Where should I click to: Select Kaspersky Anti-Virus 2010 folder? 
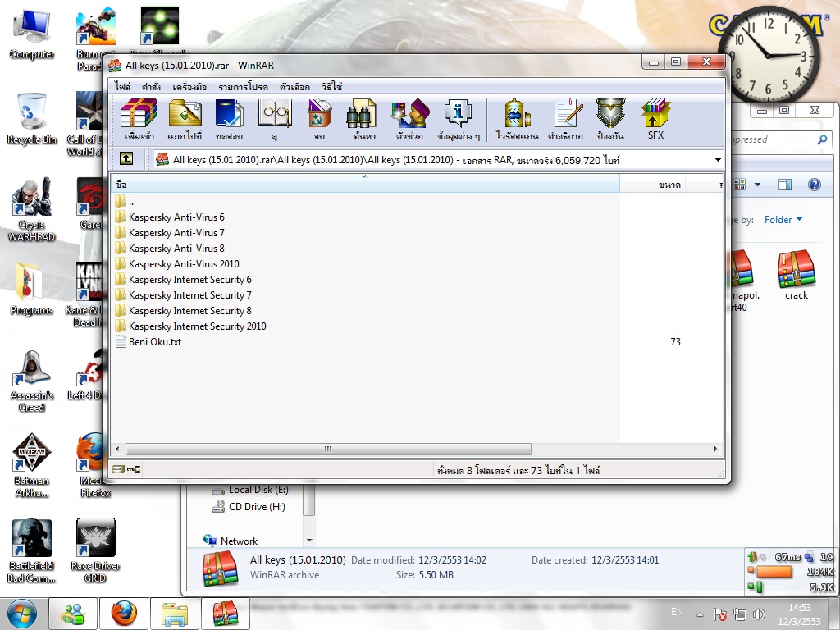pos(177,263)
